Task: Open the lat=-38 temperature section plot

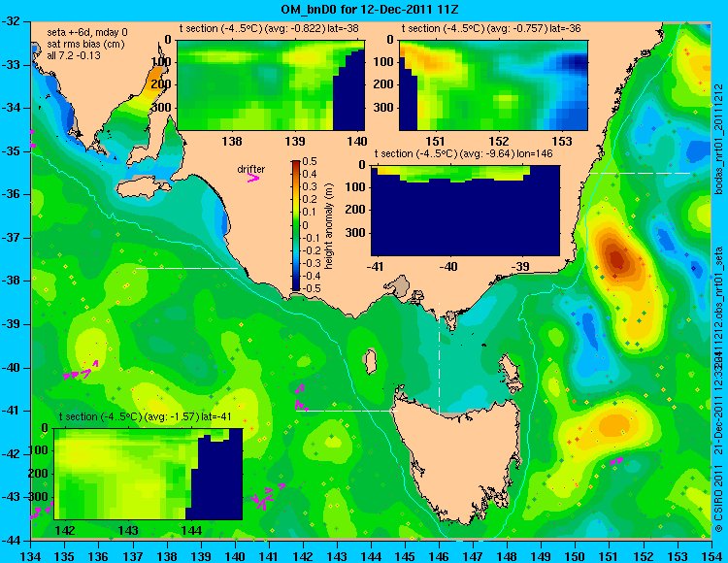Action: point(271,85)
